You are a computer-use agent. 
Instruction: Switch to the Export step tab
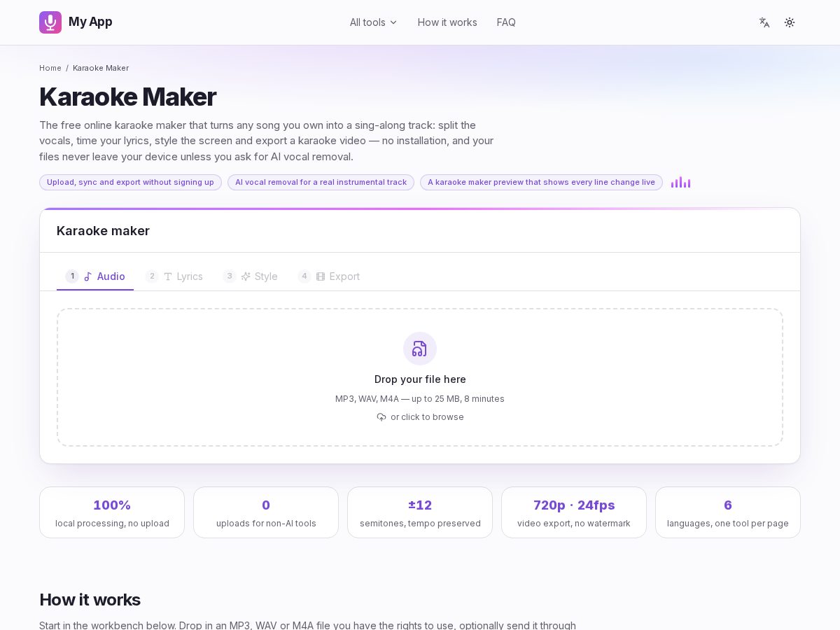(x=329, y=276)
